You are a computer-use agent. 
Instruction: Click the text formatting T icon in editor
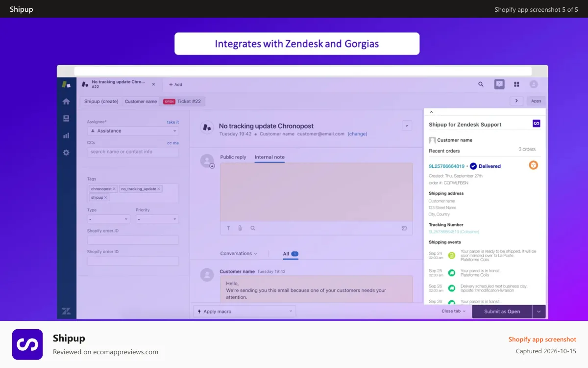click(228, 228)
